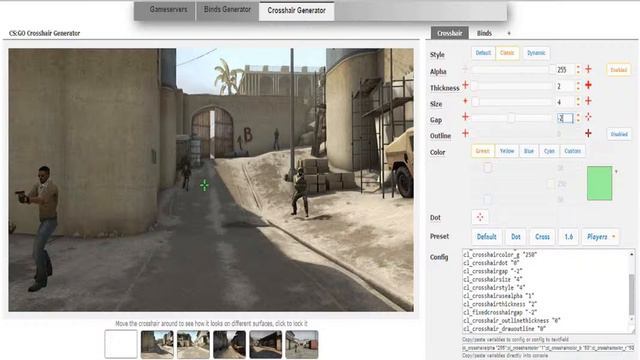This screenshot has height=360, width=640.
Task: Click config line cl_fixedcrosshairgap "-2"
Action: [500, 312]
